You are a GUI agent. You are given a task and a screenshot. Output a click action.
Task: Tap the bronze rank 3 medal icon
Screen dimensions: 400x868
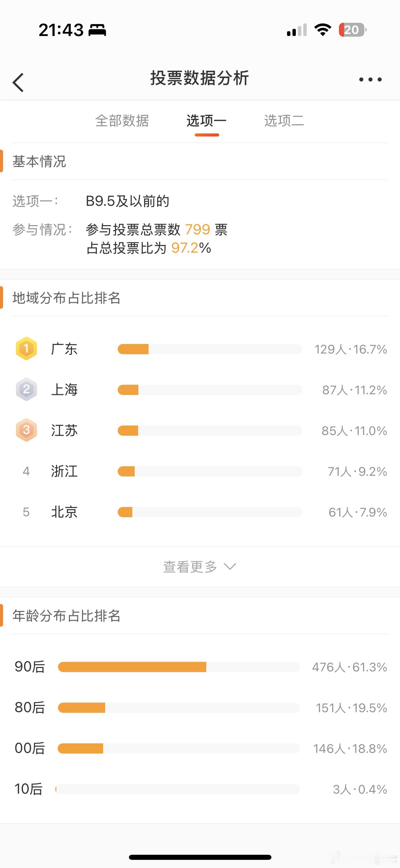tap(26, 430)
